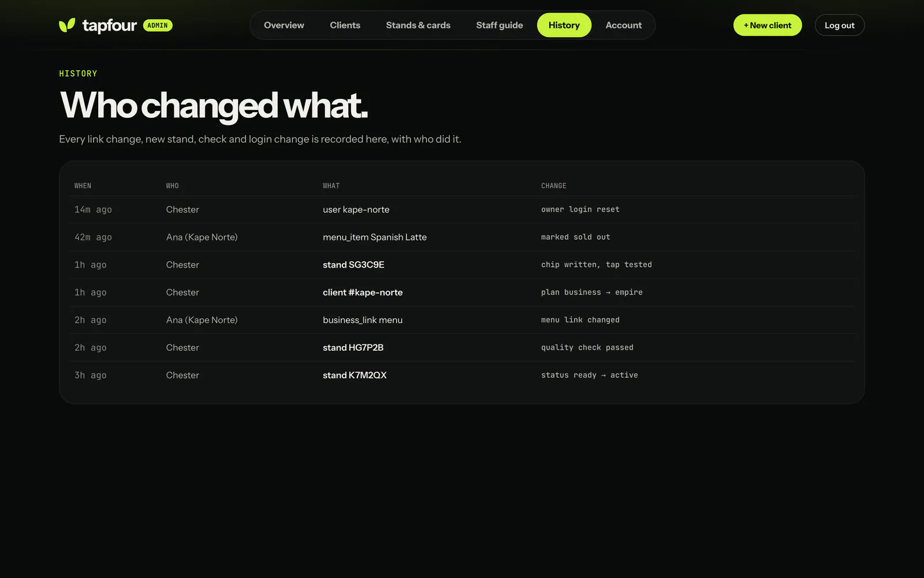The width and height of the screenshot is (924, 578).
Task: Click Ana (Kape Norte) in Spanish Latte row
Action: tap(202, 237)
